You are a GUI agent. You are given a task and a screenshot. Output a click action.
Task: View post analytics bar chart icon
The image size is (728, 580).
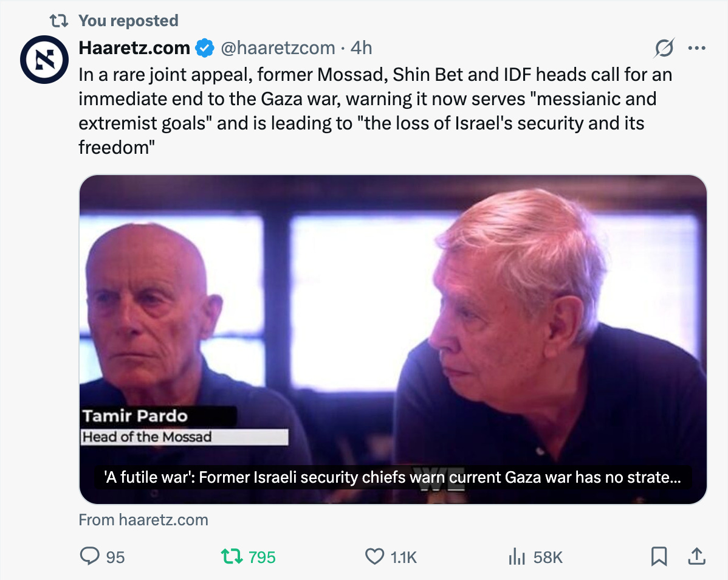point(517,556)
